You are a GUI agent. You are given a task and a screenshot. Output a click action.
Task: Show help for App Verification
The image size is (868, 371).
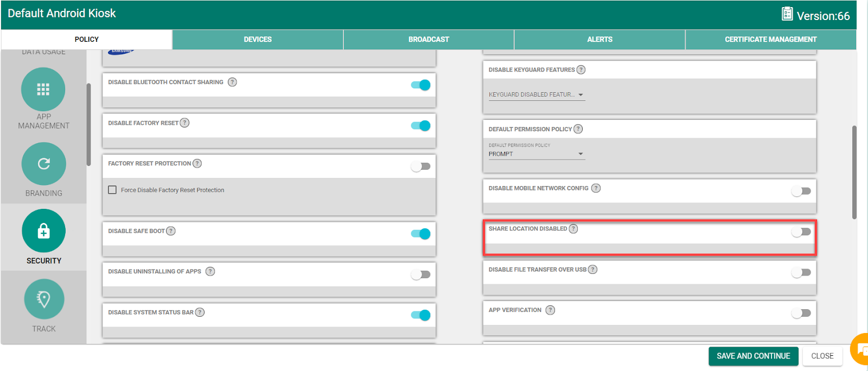[x=550, y=310]
